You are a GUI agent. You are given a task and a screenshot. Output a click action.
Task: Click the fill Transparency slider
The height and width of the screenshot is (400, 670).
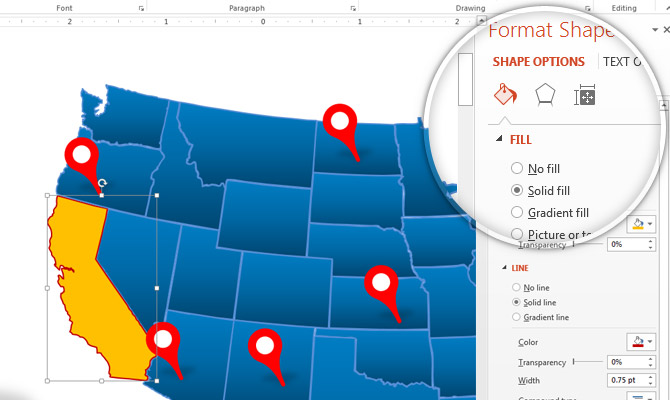coord(588,244)
